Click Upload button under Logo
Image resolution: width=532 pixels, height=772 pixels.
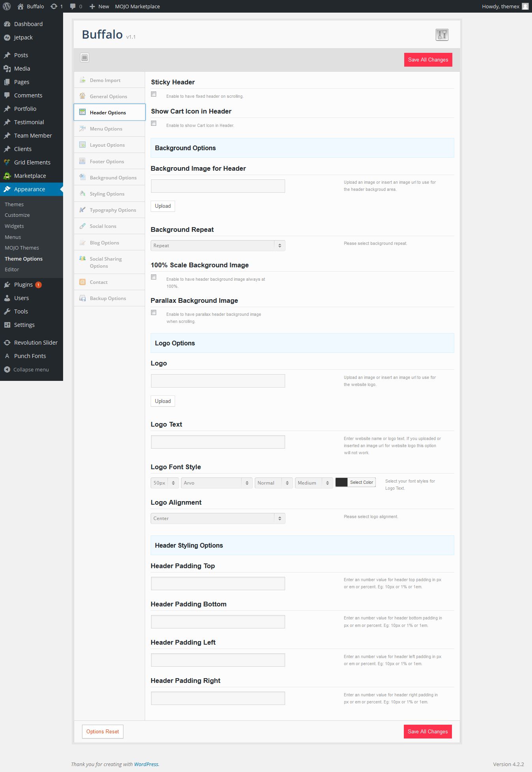point(163,401)
